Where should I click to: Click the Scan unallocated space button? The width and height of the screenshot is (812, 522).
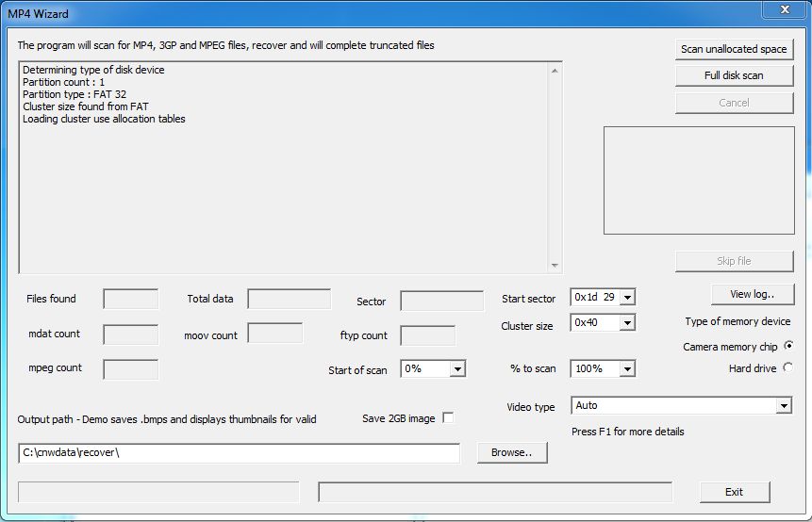pos(734,49)
